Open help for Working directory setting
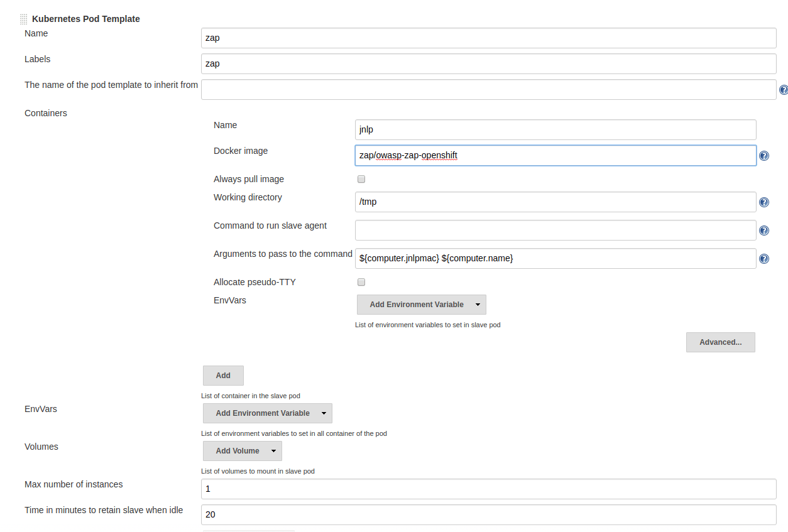 pyautogui.click(x=763, y=202)
